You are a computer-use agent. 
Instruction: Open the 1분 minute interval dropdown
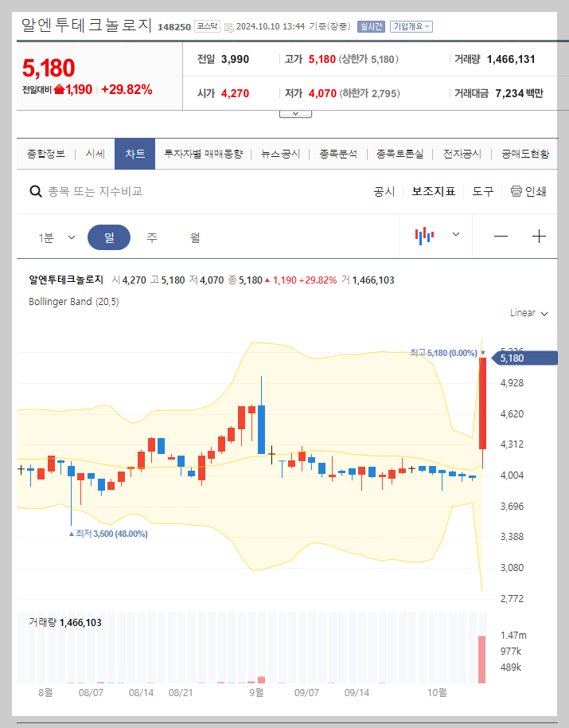tap(56, 237)
